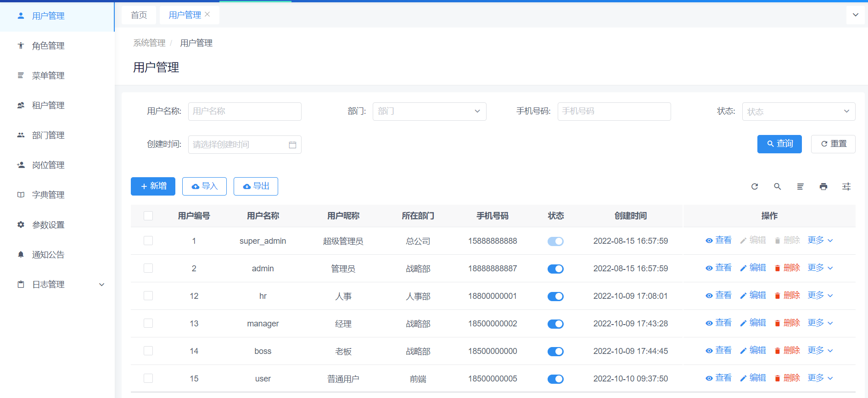This screenshot has width=868, height=398.
Task: Click the 日志管理 clipboard icon in sidebar
Action: (21, 284)
